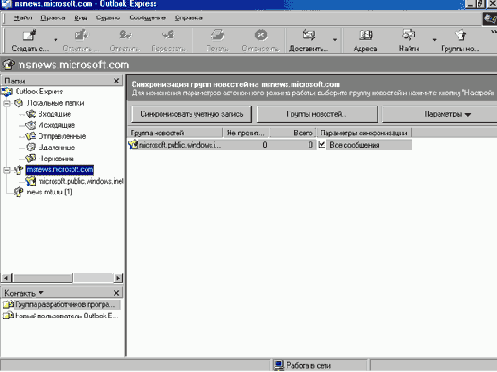Open the Tools (Сервис) menu
The width and height of the screenshot is (497, 372).
108,18
